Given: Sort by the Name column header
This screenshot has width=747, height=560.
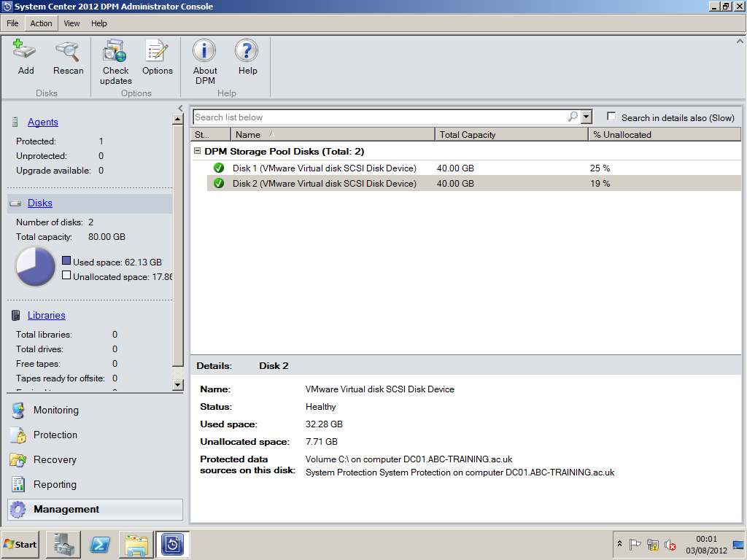Looking at the screenshot, I should point(333,135).
